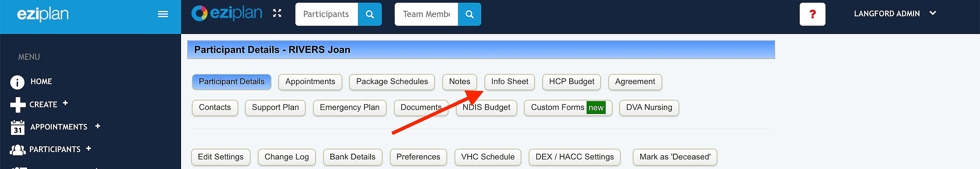Click the Mark as 'Deceased' button

click(675, 157)
